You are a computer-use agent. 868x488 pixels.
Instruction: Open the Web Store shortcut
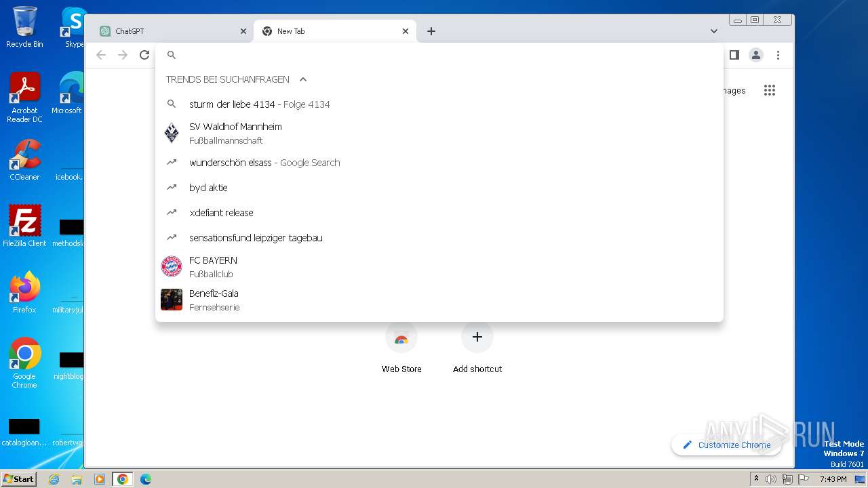point(401,348)
